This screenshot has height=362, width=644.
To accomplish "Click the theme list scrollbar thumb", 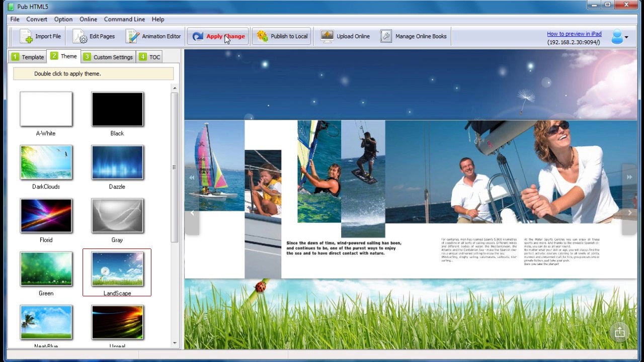I will click(x=175, y=167).
